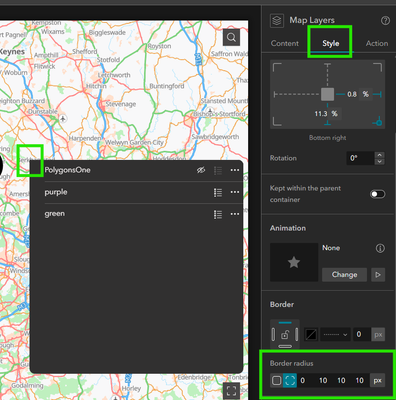The width and height of the screenshot is (396, 400).
Task: Select the bottom border side
Action: pos(285,346)
